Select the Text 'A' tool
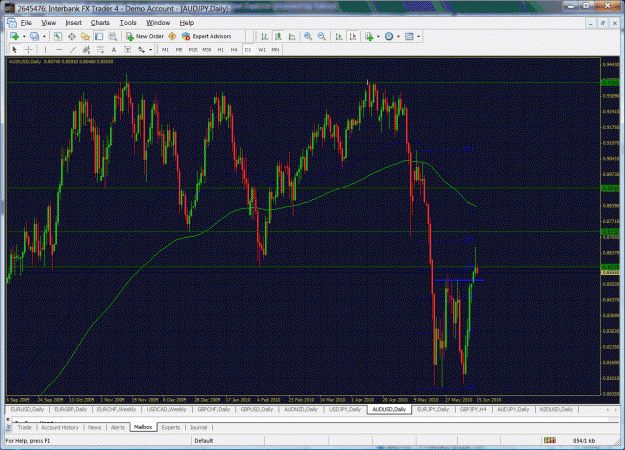625x450 pixels. [114, 49]
